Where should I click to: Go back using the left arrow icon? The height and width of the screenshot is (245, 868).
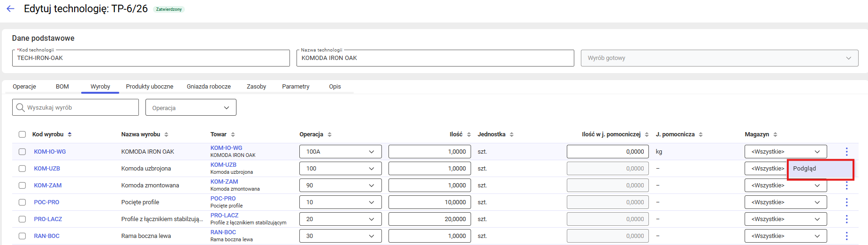[10, 9]
